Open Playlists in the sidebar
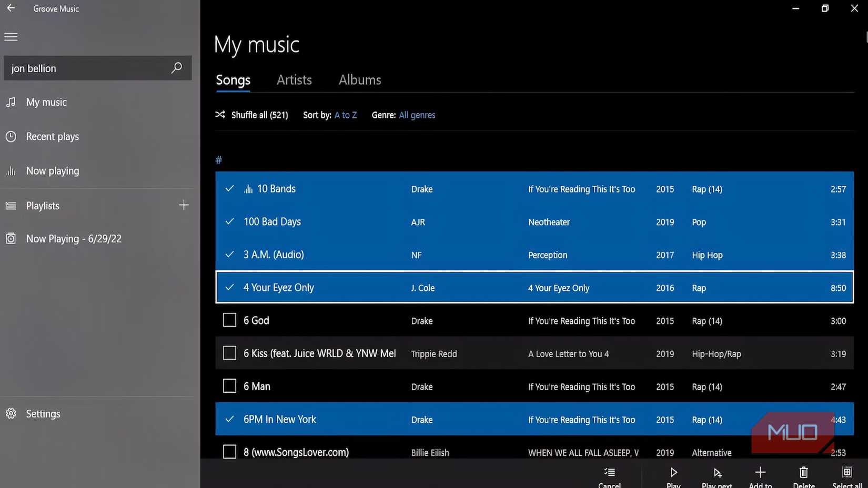Screen dimensions: 868x488 click(x=43, y=206)
